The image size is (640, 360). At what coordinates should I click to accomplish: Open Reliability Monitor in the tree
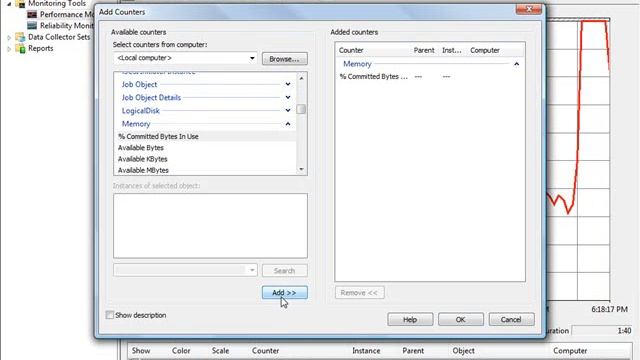[x=67, y=26]
